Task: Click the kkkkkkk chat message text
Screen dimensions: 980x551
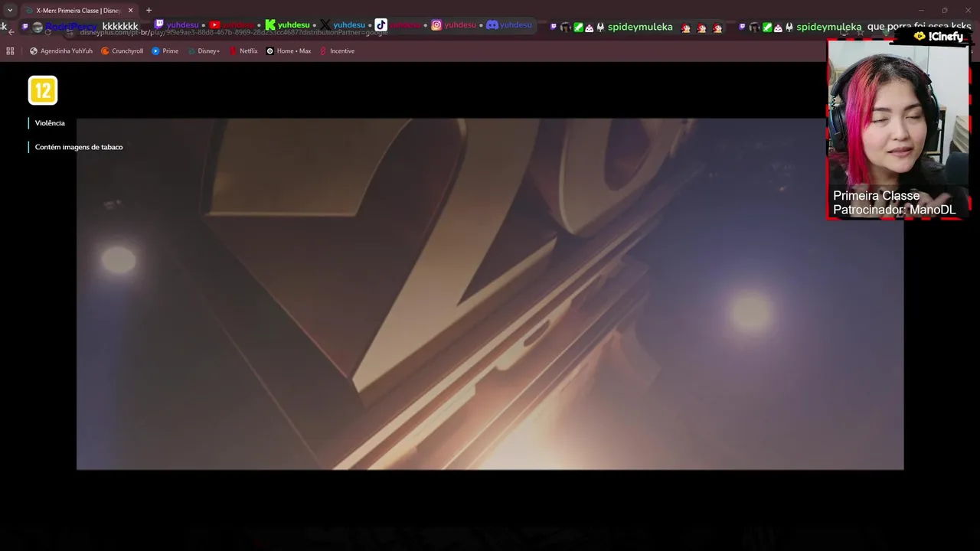Action: tap(120, 26)
